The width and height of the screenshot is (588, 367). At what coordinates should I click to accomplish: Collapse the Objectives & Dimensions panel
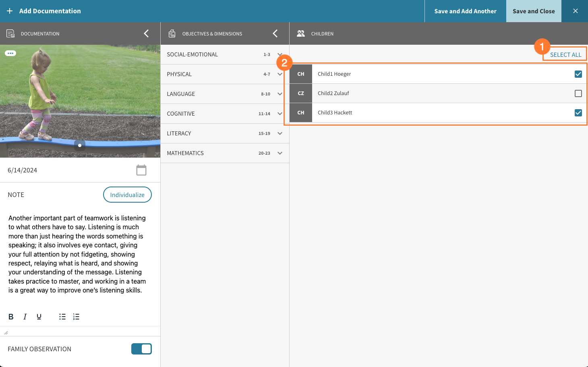[275, 33]
